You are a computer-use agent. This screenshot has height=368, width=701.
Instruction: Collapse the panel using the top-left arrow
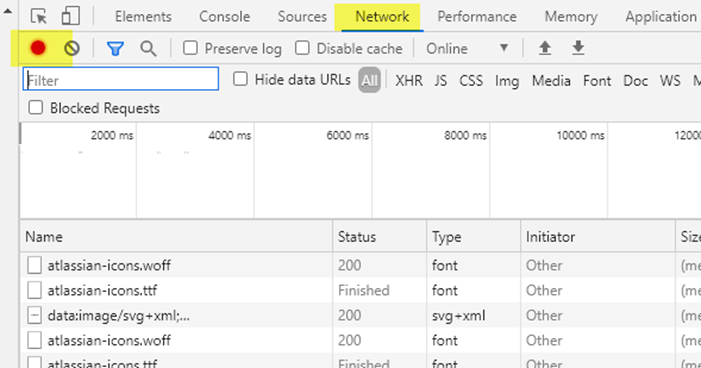click(8, 11)
